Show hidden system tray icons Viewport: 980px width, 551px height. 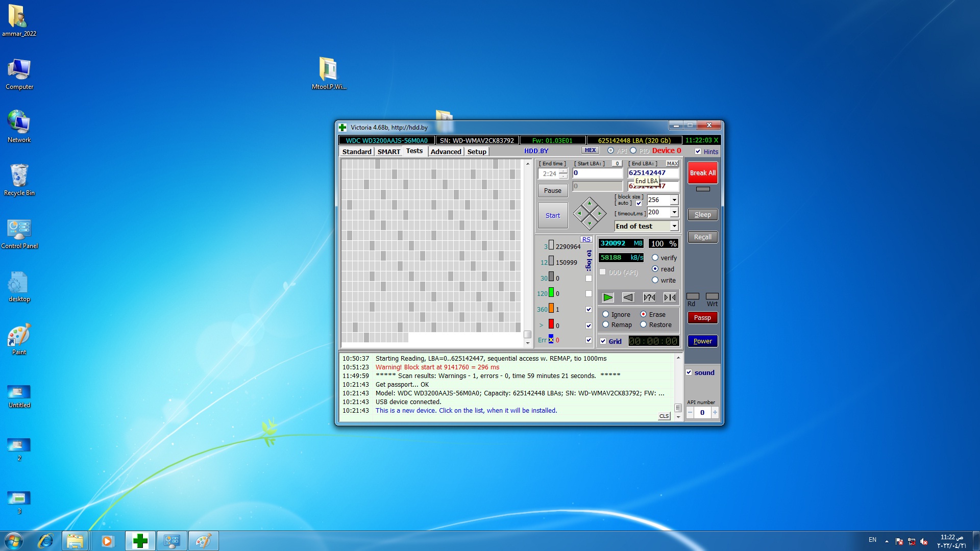(x=887, y=541)
